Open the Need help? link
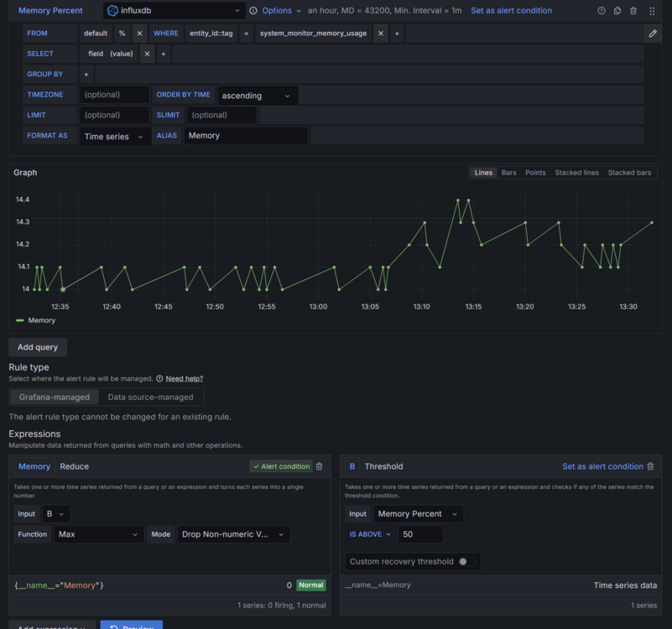This screenshot has height=629, width=672. 184,379
